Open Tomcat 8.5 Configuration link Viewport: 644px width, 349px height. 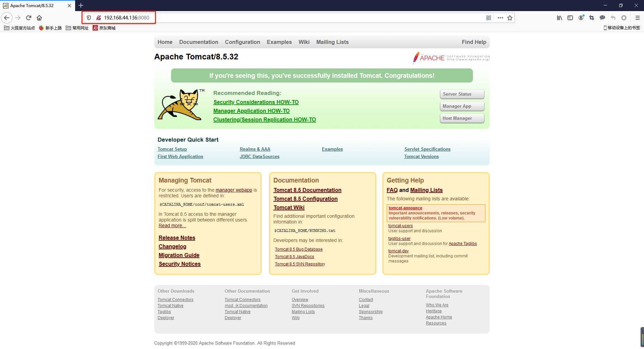(306, 199)
